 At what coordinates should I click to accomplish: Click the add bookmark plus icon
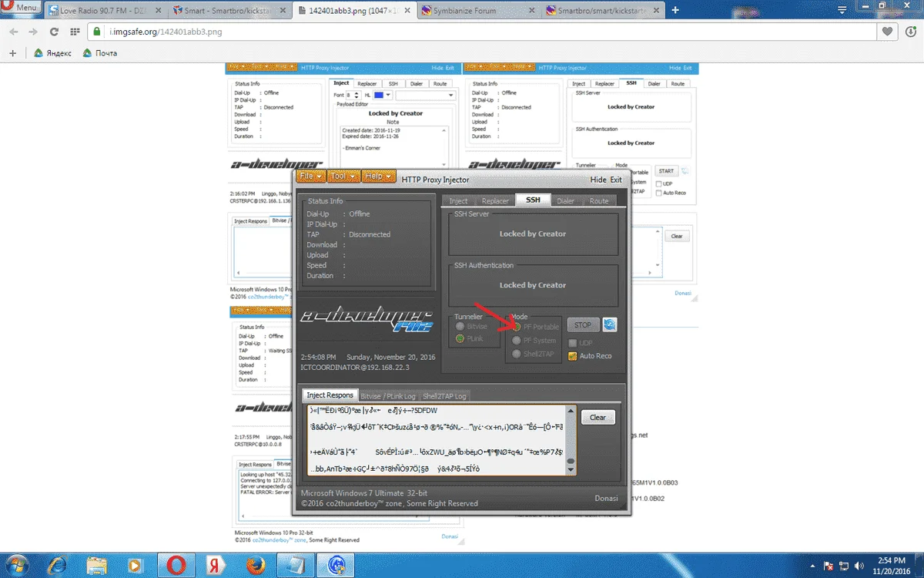click(x=12, y=53)
